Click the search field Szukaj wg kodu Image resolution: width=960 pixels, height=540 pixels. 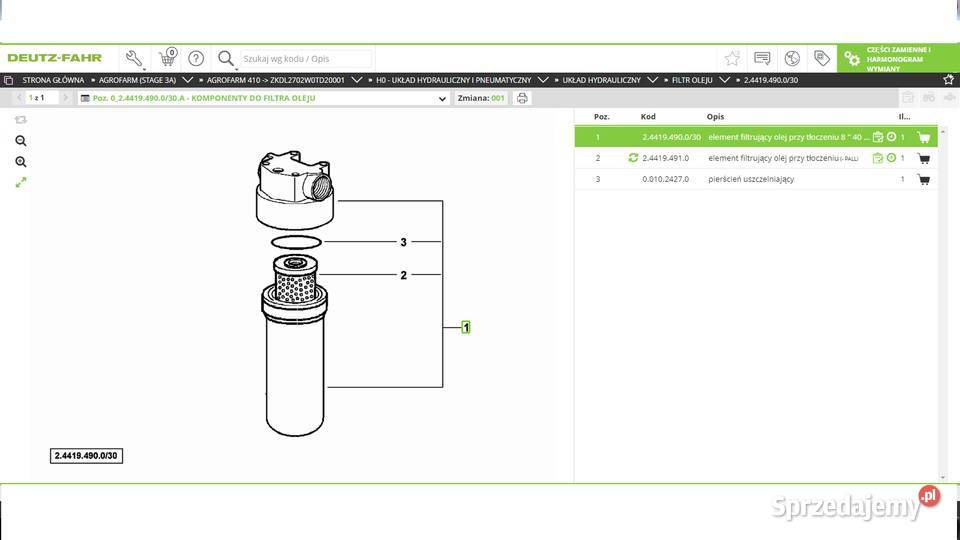tap(305, 59)
